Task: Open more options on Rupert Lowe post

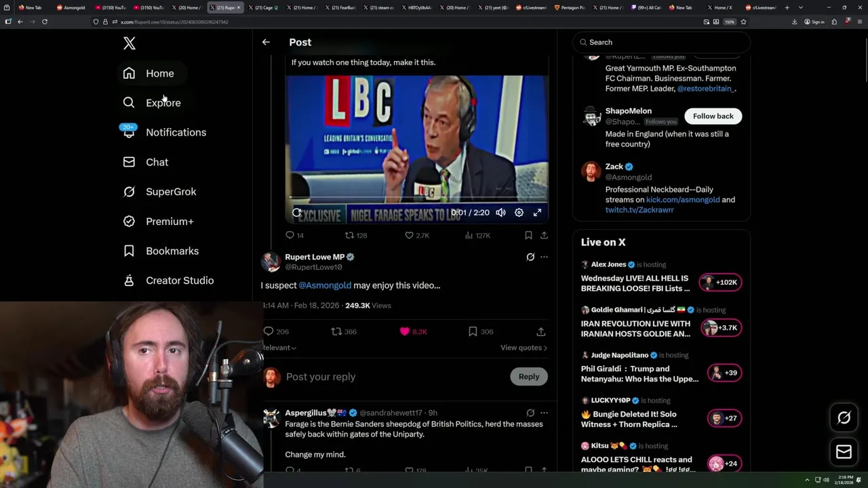Action: pos(544,257)
